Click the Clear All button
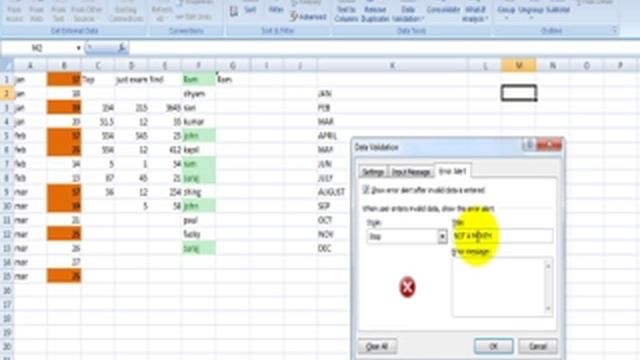 click(378, 347)
